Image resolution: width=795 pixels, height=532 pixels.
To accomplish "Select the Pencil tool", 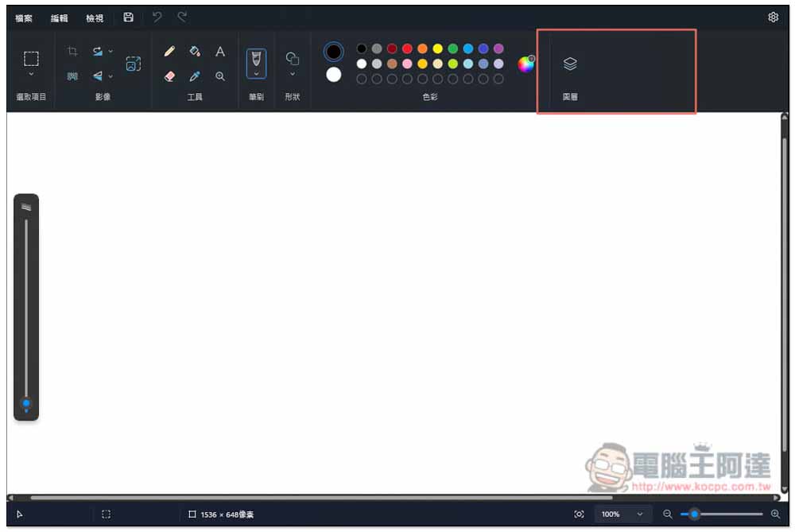I will (169, 51).
